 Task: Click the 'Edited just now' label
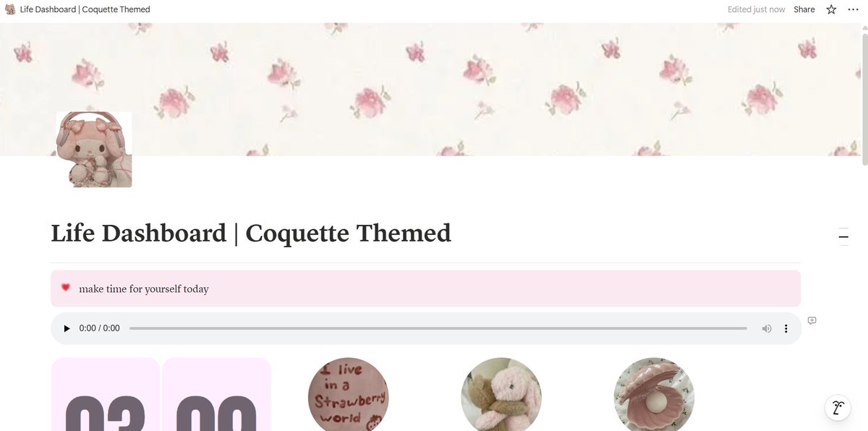click(x=756, y=9)
